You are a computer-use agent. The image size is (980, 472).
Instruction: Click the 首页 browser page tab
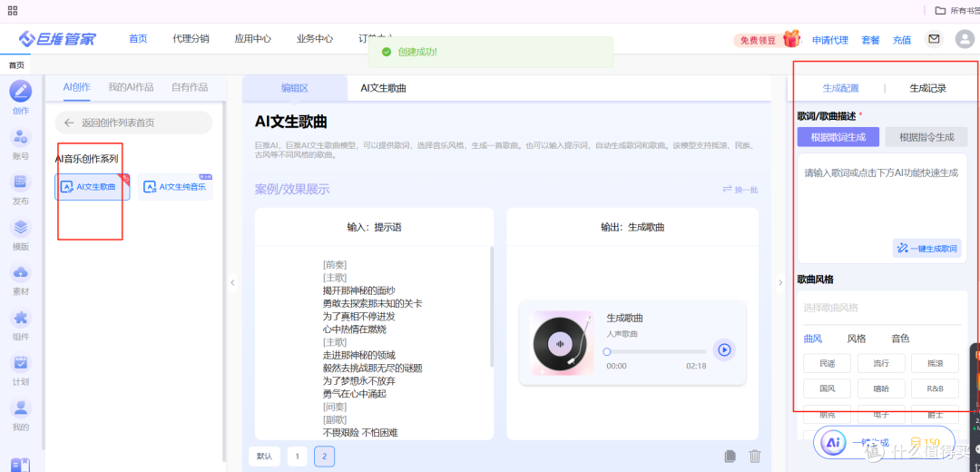16,65
